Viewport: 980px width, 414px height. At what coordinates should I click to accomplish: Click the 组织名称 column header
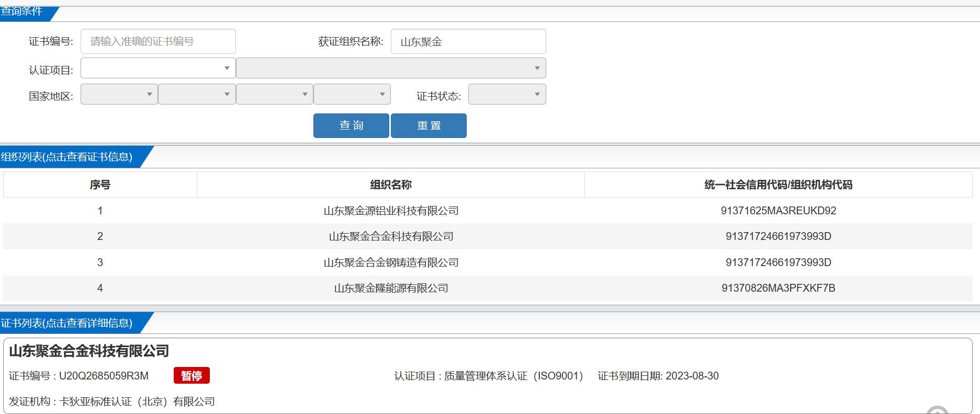pos(391,185)
